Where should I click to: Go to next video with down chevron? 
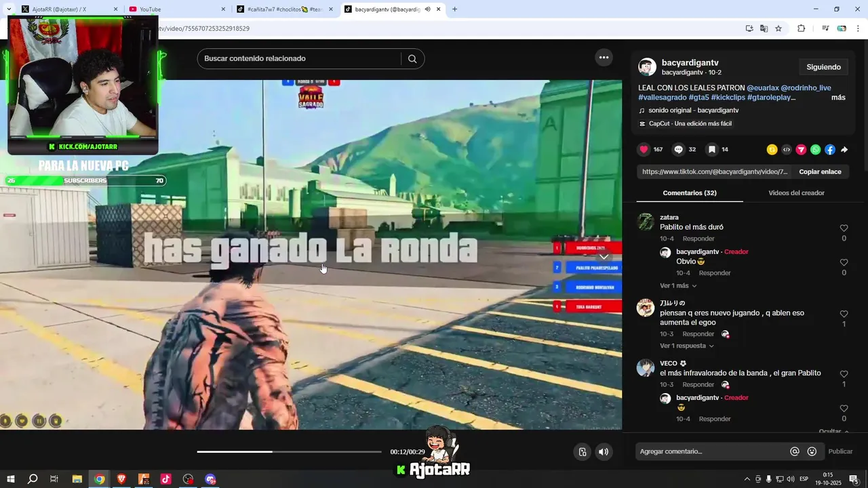[x=604, y=256]
